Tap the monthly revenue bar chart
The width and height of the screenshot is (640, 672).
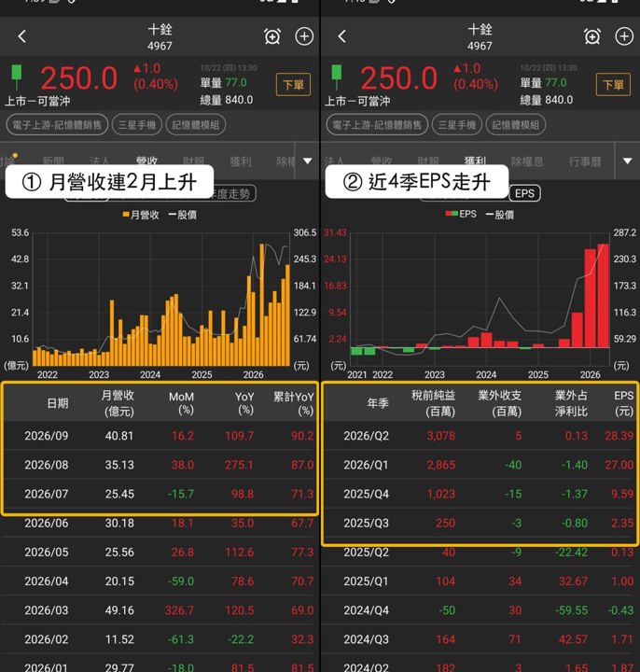pos(160,300)
